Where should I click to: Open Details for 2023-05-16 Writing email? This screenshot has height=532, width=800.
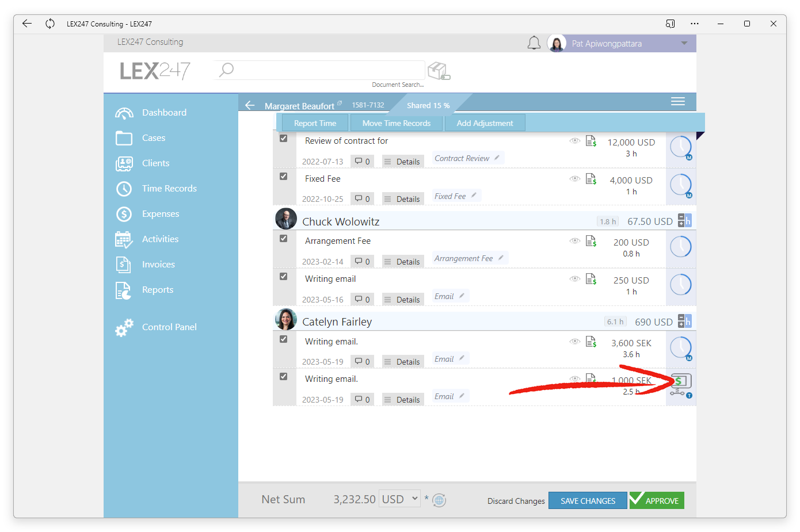click(x=403, y=300)
